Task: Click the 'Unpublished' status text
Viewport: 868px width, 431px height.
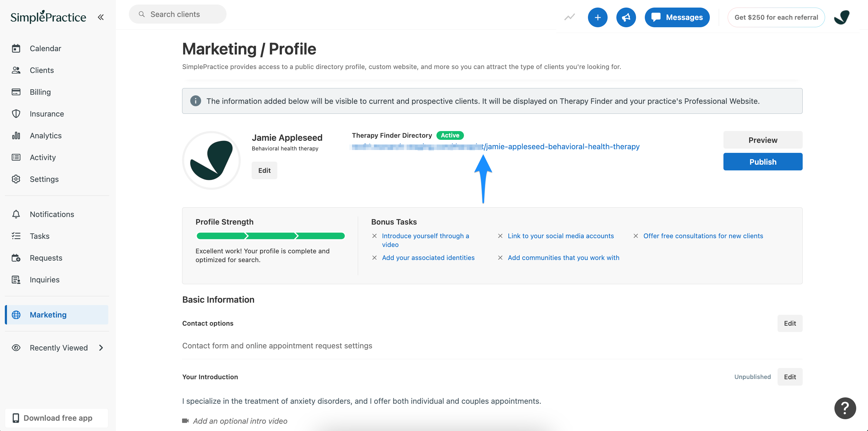Action: [x=752, y=377]
